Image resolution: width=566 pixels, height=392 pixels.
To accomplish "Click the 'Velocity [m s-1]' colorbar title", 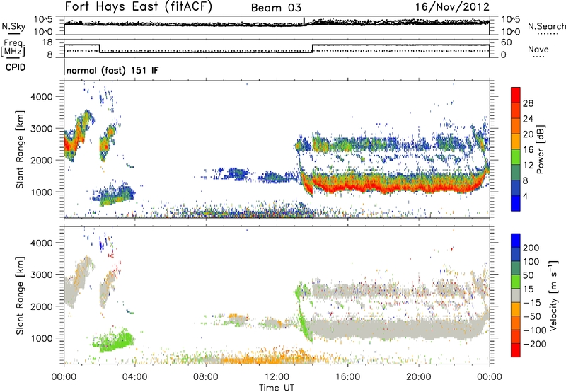I will click(x=553, y=295).
